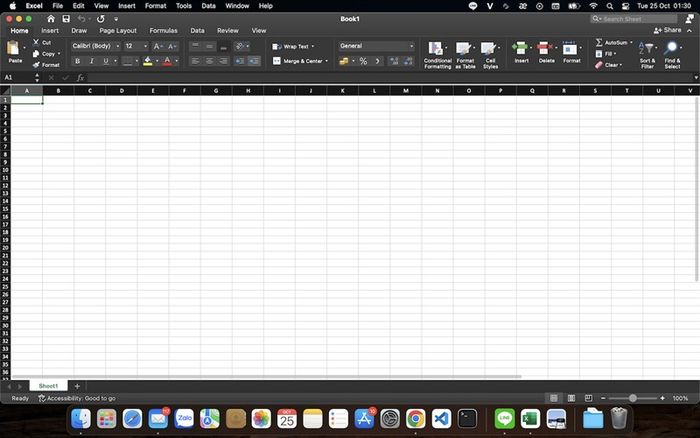Click the Paste clipboard icon
700x438 pixels.
click(x=15, y=50)
